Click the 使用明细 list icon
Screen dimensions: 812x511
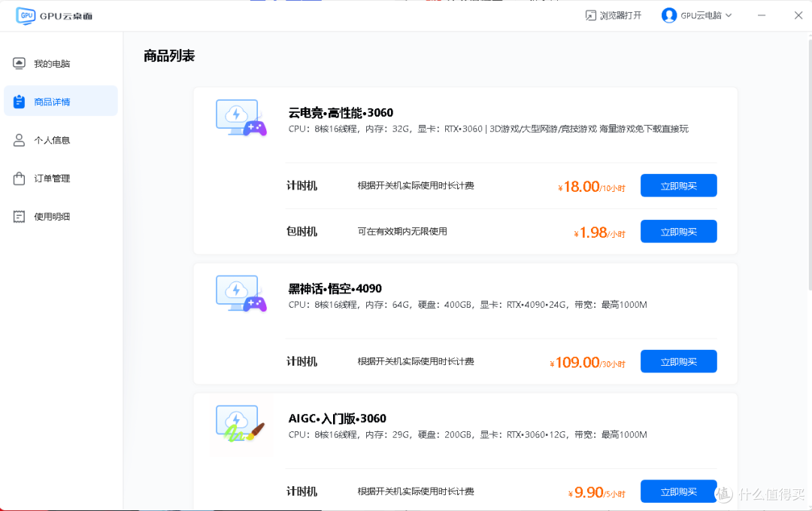point(19,217)
